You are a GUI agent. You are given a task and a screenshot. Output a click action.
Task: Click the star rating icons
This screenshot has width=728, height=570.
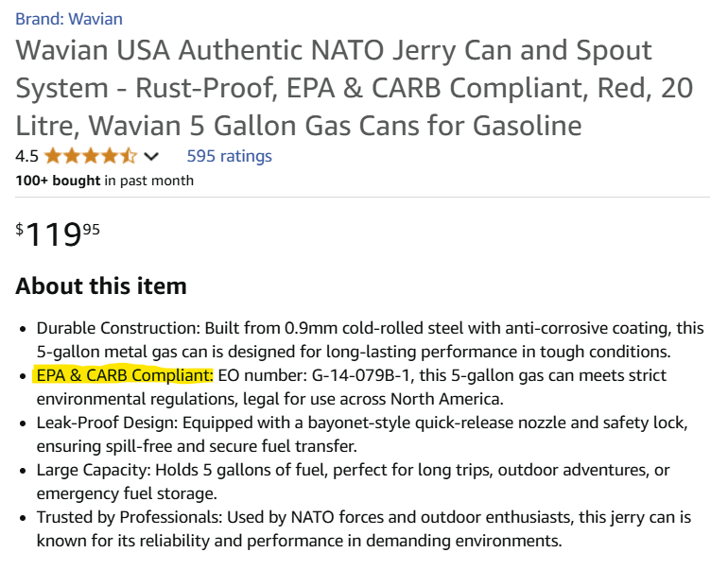[91, 156]
